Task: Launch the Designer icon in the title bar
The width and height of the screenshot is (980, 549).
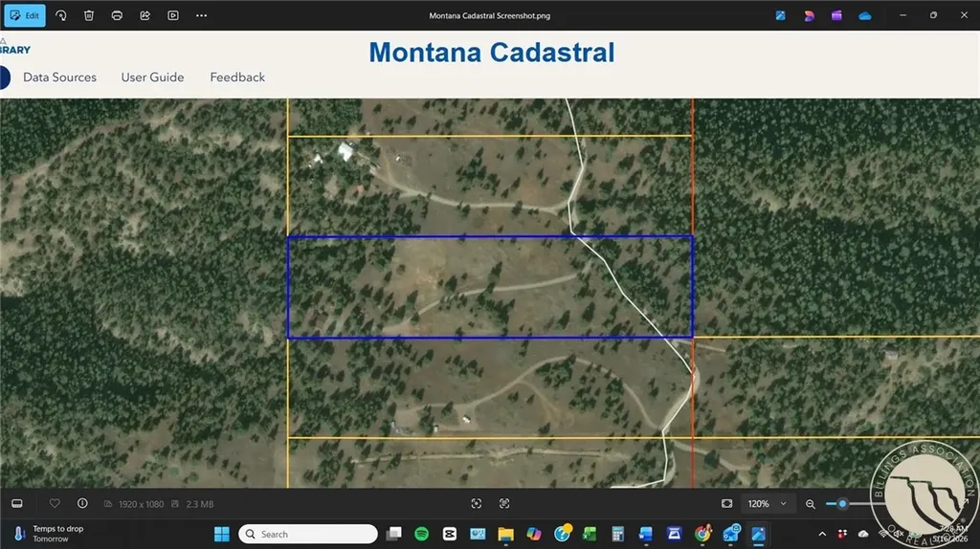Action: point(809,15)
